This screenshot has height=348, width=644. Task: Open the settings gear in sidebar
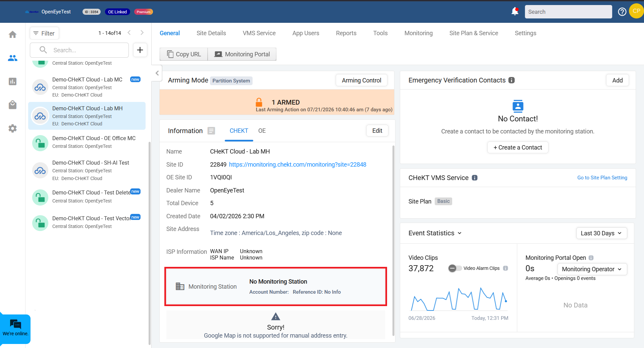click(13, 128)
